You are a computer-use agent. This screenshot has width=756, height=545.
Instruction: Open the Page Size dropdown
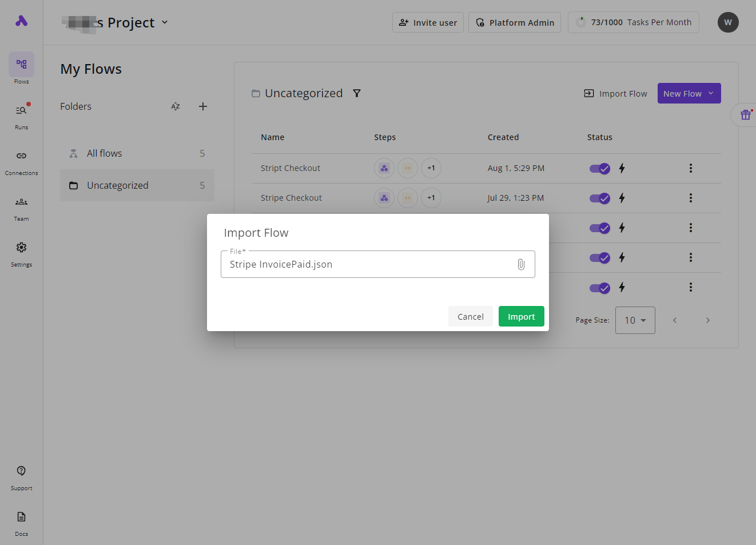click(635, 320)
